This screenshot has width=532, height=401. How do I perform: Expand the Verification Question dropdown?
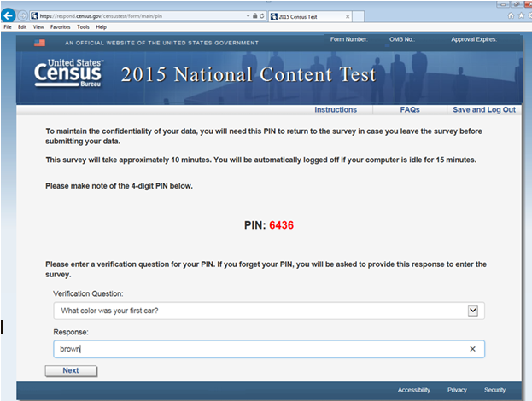(269, 311)
